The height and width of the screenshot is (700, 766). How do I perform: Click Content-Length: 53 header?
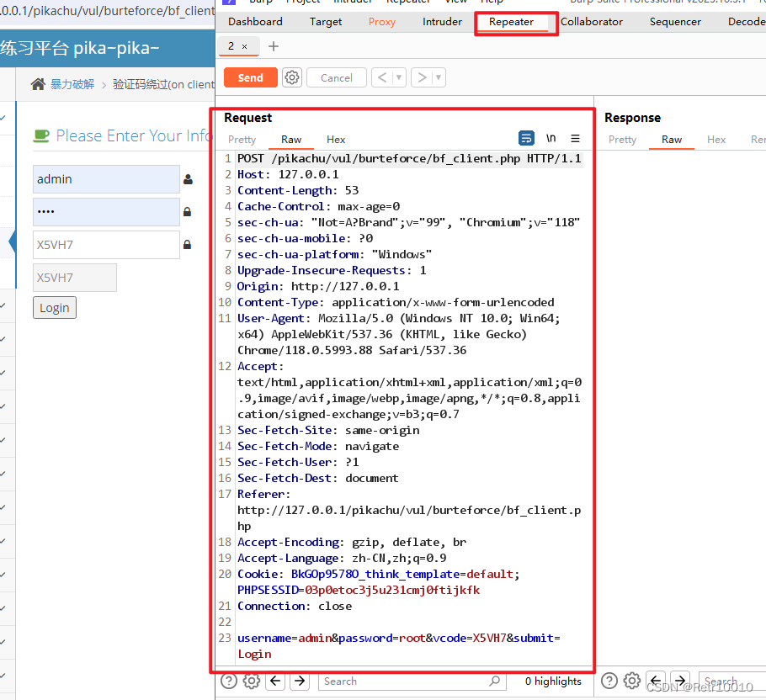click(298, 190)
